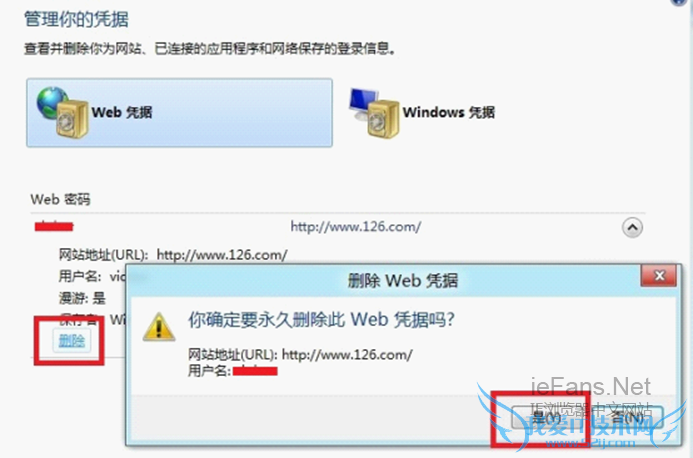This screenshot has width=693, height=458.
Task: Click the redacted username in the credential row
Action: pyautogui.click(x=54, y=226)
